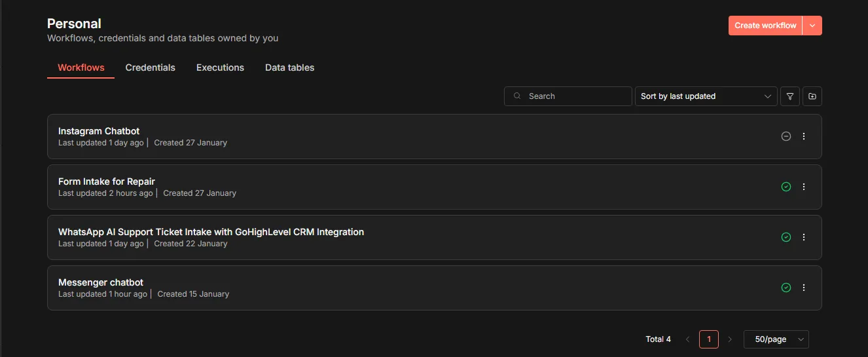Click the 'Created 15 January' text

193,294
